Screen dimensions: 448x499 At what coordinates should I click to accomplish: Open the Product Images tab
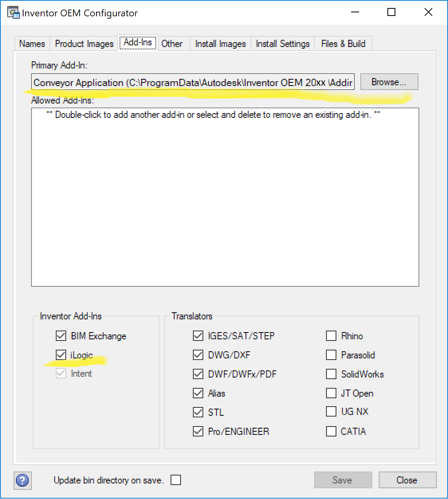(x=84, y=44)
